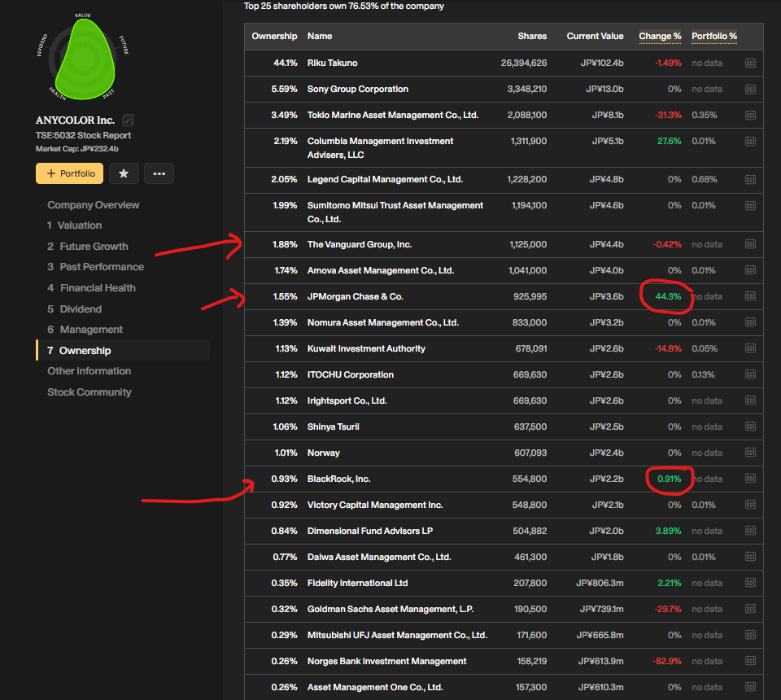The width and height of the screenshot is (781, 700).
Task: Open the three-dot more options menu
Action: (x=159, y=173)
